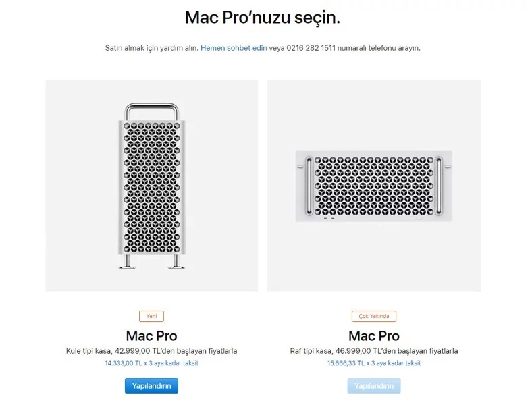Image resolution: width=532 pixels, height=405 pixels.
Task: Click the "Yeni" badge
Action: click(x=151, y=316)
